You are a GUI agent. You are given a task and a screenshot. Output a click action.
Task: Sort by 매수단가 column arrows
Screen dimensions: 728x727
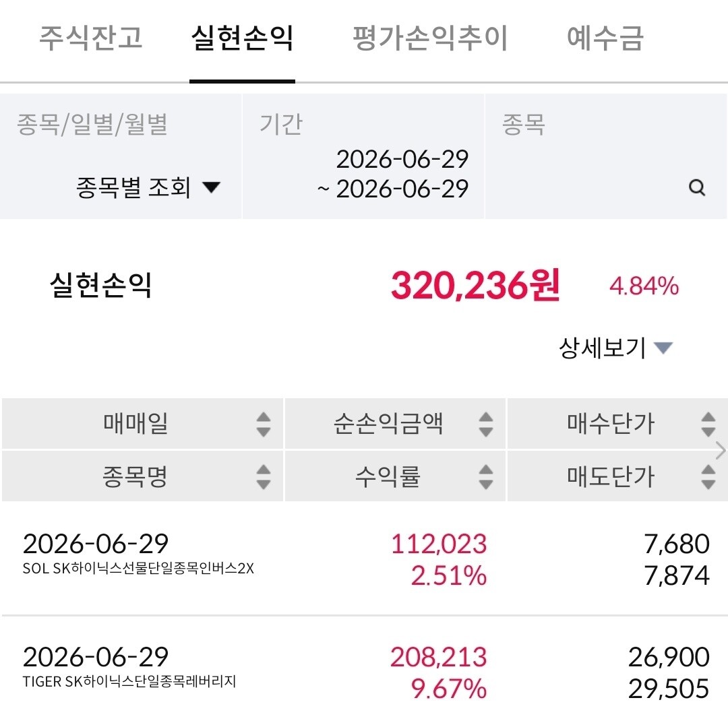point(708,424)
